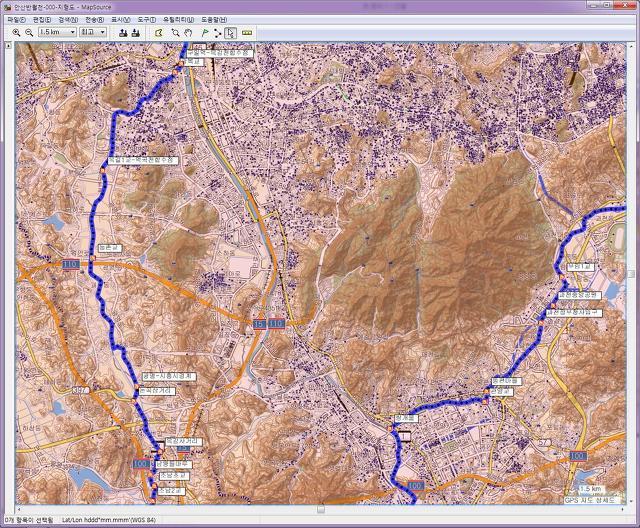
Task: Click the horizontal scrollbar right arrow
Action: pyautogui.click(x=622, y=509)
